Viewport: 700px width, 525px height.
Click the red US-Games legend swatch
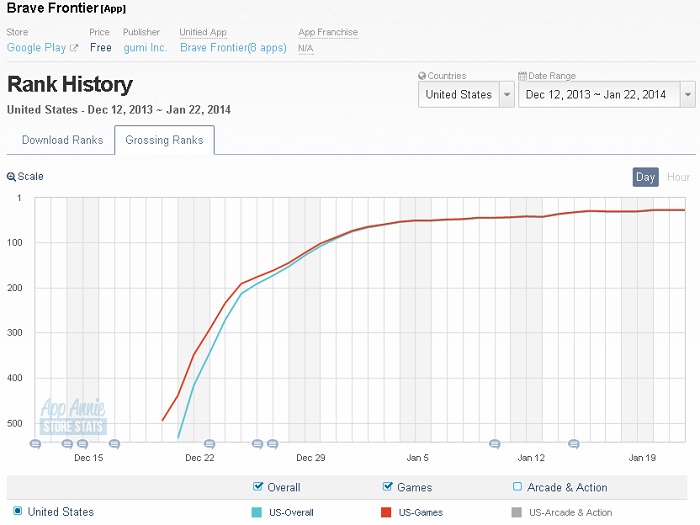(x=386, y=512)
